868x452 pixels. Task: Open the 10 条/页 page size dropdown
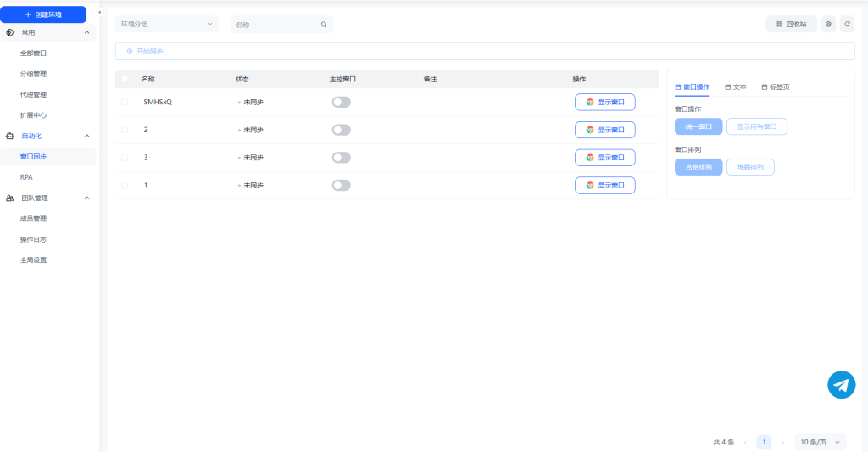point(820,442)
